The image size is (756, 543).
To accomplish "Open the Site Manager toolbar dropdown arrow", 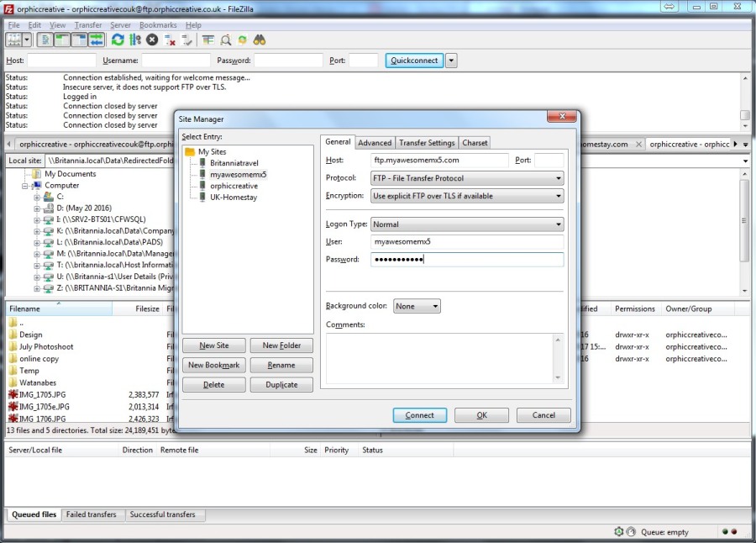I will point(27,40).
